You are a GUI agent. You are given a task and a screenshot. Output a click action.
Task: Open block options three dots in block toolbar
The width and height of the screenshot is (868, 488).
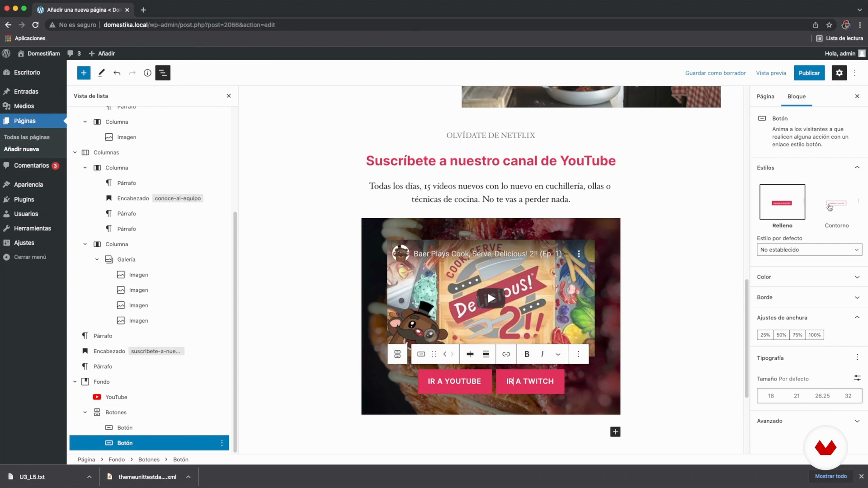point(578,354)
